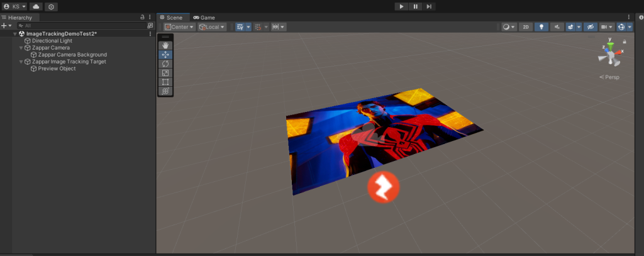Toggle scene audio mute button
The height and width of the screenshot is (256, 644).
[557, 26]
